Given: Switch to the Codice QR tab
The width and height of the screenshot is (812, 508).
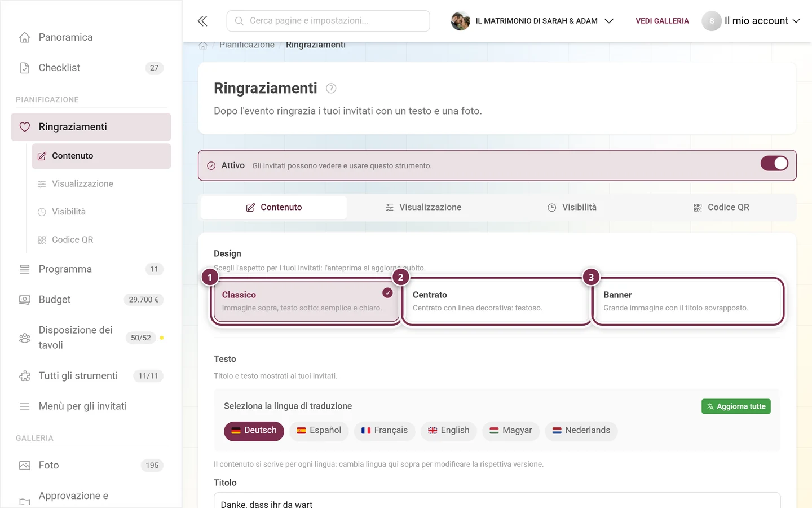Looking at the screenshot, I should click(721, 208).
